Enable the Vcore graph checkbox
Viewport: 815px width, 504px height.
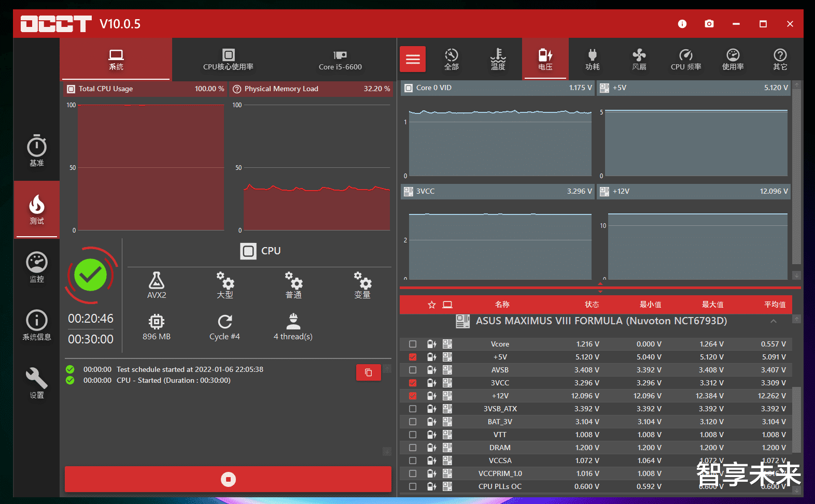(x=413, y=344)
